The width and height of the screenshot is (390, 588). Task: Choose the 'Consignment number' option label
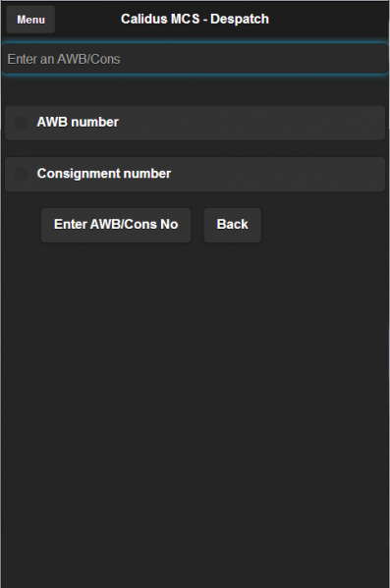point(104,174)
